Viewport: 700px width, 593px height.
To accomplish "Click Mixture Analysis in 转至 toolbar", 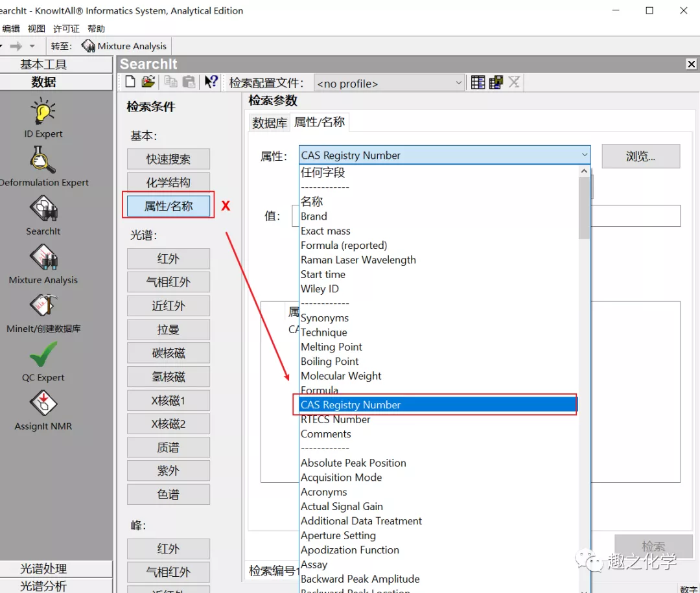I will coord(124,46).
